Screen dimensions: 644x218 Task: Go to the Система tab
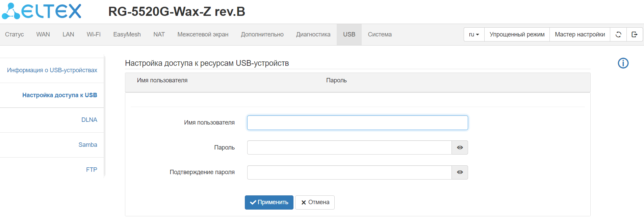point(380,34)
